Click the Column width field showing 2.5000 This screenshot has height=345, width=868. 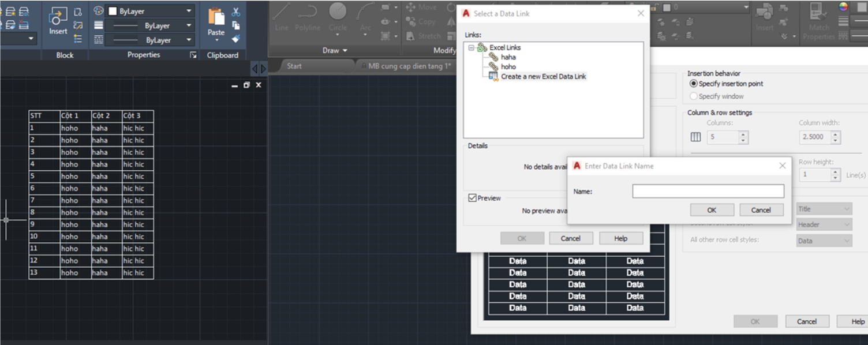pos(815,137)
